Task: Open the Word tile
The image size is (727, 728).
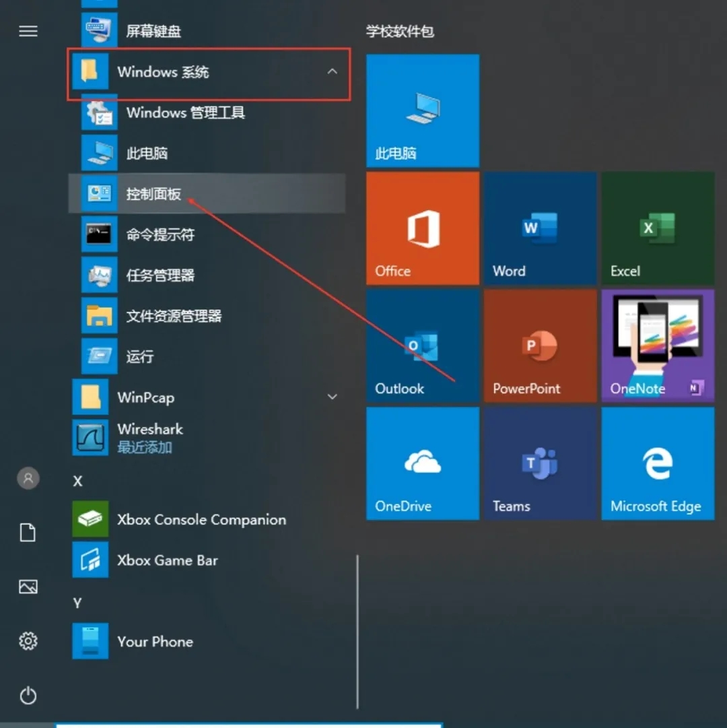Action: (x=540, y=228)
